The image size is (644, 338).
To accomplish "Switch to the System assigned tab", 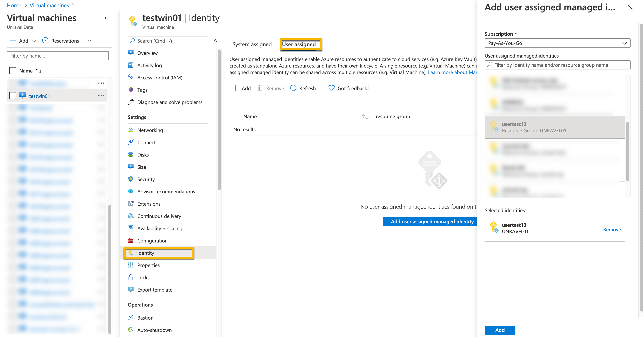I will (x=252, y=44).
